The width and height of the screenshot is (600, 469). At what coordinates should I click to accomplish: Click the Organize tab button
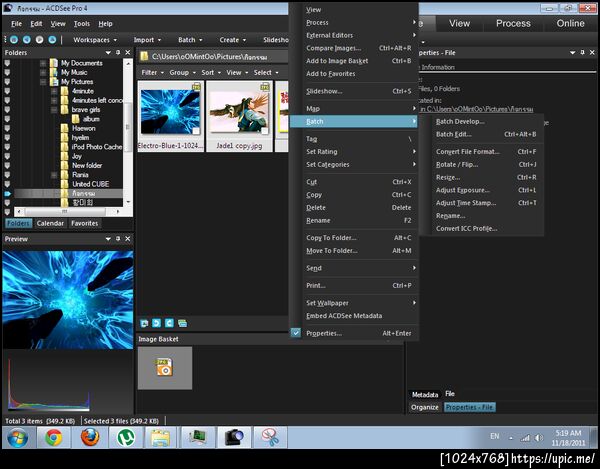click(425, 407)
